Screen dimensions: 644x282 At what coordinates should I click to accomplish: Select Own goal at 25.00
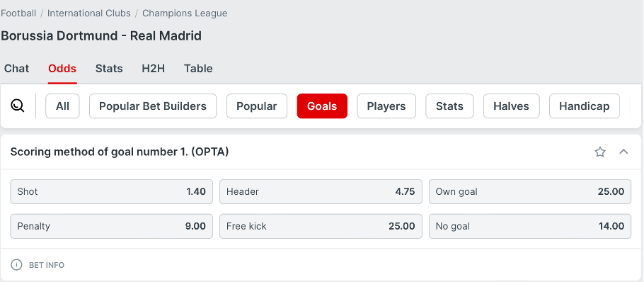530,191
